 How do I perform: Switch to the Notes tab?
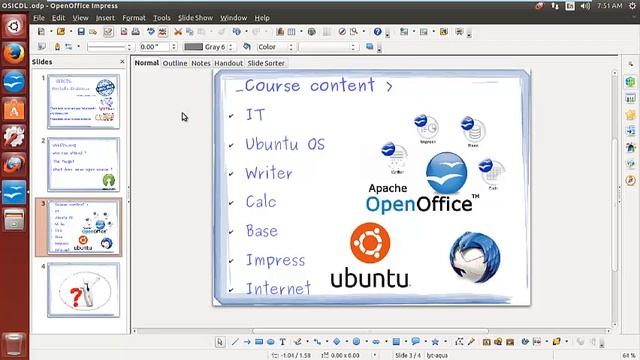(x=200, y=63)
